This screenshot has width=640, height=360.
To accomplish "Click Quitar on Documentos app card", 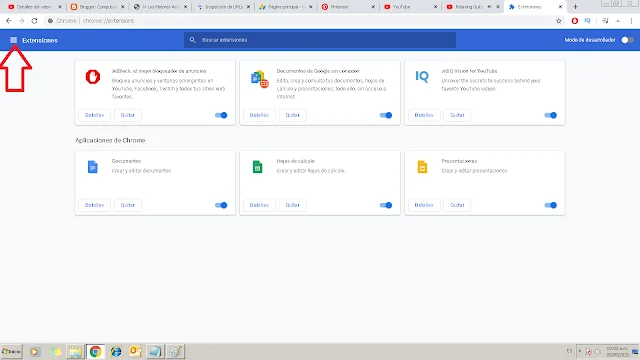I will point(128,205).
